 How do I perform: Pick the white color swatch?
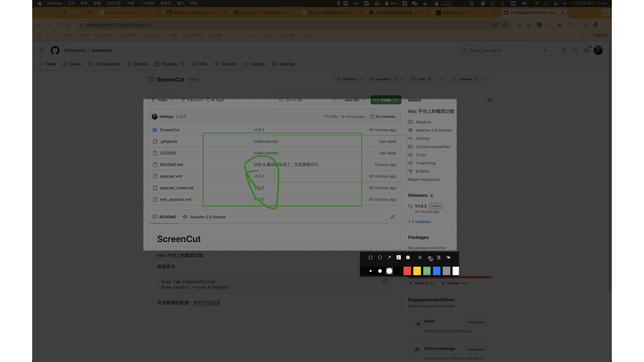tap(455, 271)
